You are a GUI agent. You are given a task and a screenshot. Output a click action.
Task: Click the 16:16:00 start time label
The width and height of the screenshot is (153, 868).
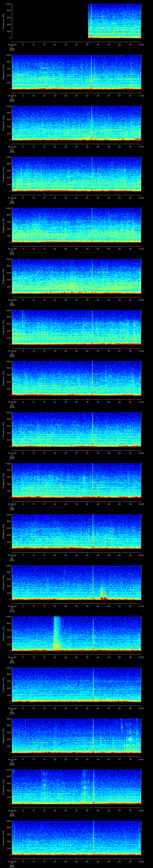(12, 402)
